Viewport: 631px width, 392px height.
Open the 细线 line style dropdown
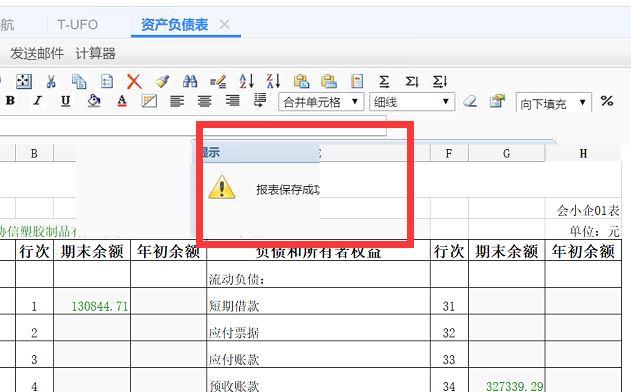point(412,102)
